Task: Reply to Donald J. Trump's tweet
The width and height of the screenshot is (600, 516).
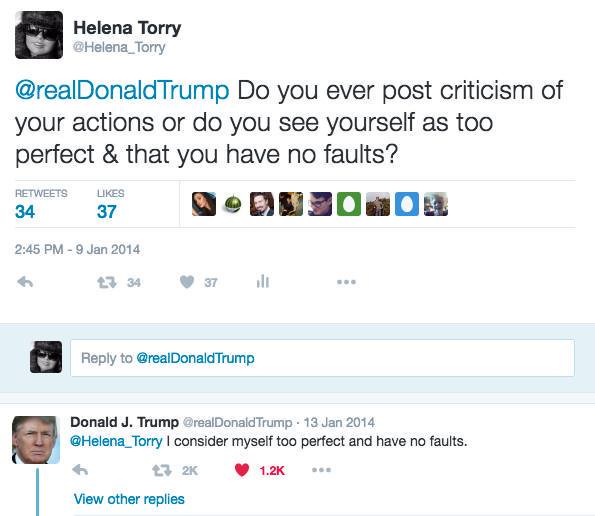Action: coord(82,470)
